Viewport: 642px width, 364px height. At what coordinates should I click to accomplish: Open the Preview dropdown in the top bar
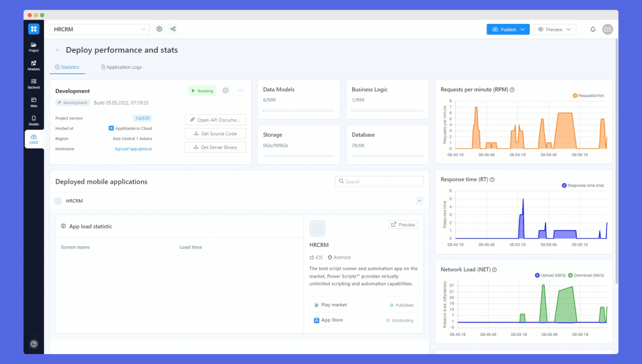(x=554, y=29)
